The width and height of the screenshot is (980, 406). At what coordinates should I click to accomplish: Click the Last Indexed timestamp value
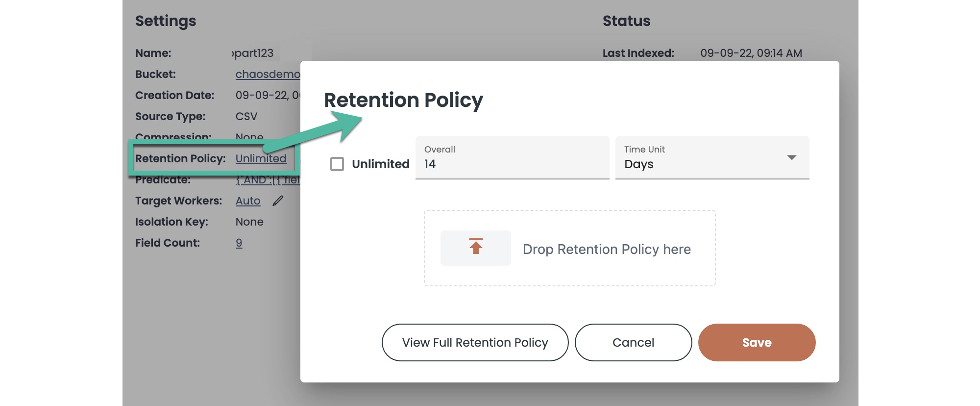tap(751, 53)
